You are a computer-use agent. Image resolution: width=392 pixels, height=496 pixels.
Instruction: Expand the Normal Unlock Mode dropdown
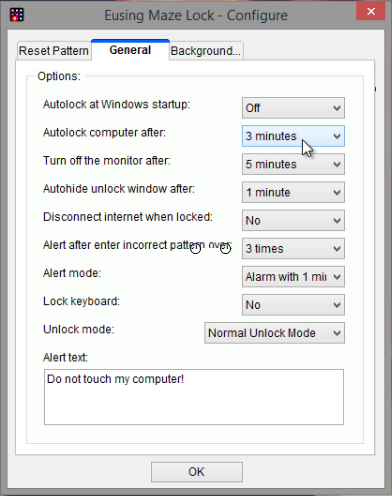point(274,333)
